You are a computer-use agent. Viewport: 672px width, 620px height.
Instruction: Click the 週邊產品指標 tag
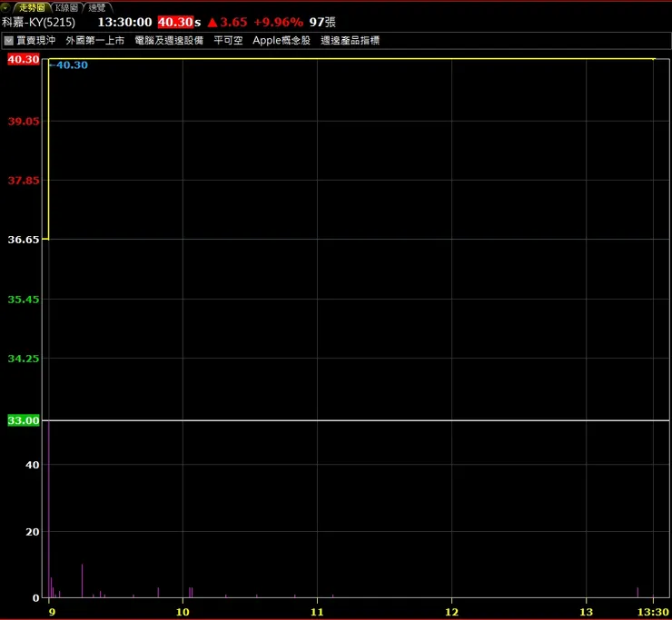pos(351,41)
